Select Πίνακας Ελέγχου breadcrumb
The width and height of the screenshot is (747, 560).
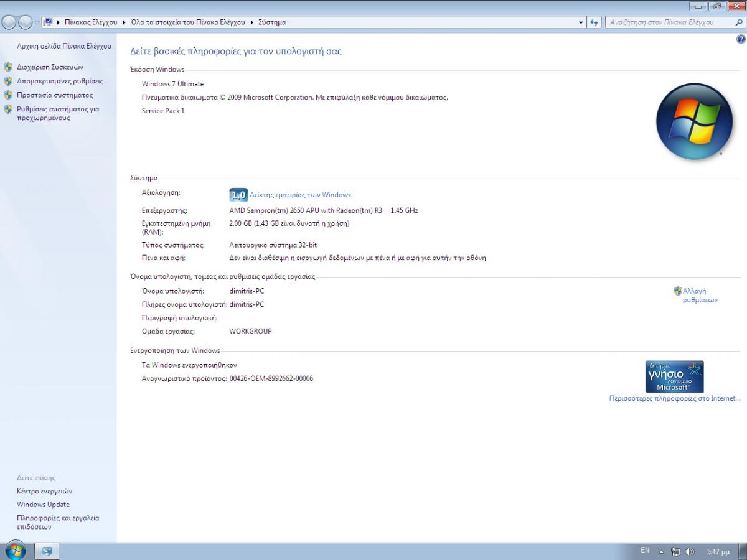tap(91, 22)
